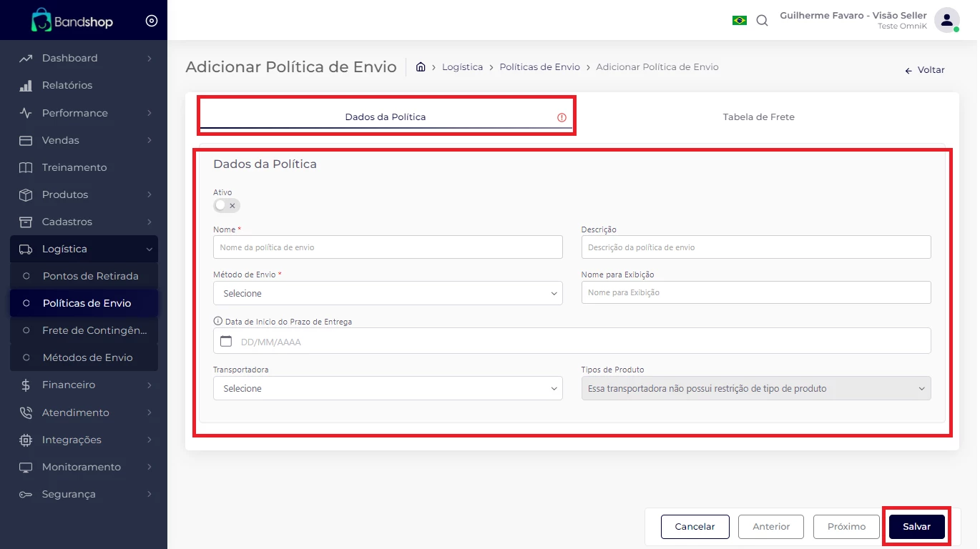The image size is (980, 549).
Task: Click the Salvar button
Action: pyautogui.click(x=916, y=527)
